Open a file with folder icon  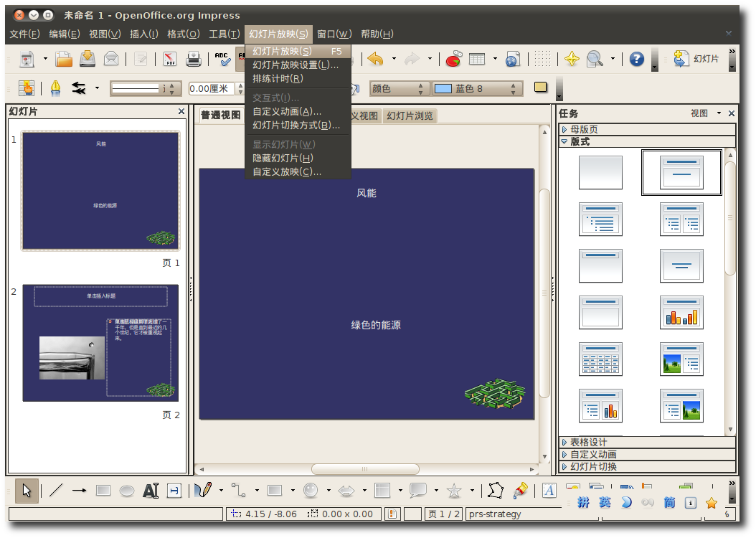point(64,60)
